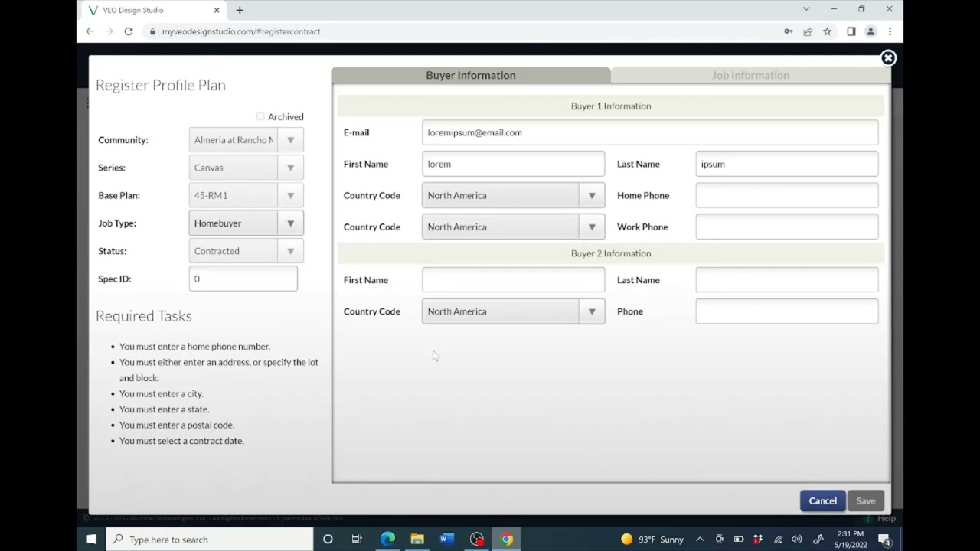Click the E-mail input field

[650, 132]
